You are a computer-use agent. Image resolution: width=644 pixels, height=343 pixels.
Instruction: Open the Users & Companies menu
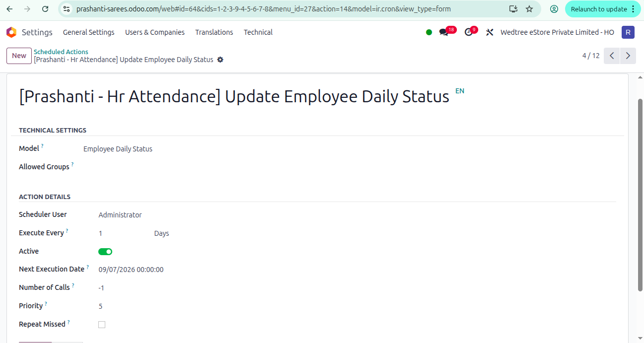[x=155, y=32]
